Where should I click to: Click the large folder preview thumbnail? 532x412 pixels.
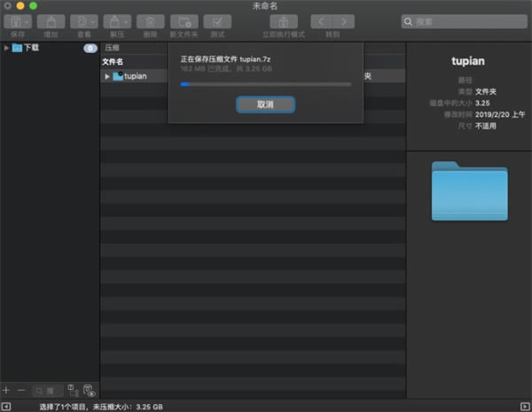click(x=470, y=190)
